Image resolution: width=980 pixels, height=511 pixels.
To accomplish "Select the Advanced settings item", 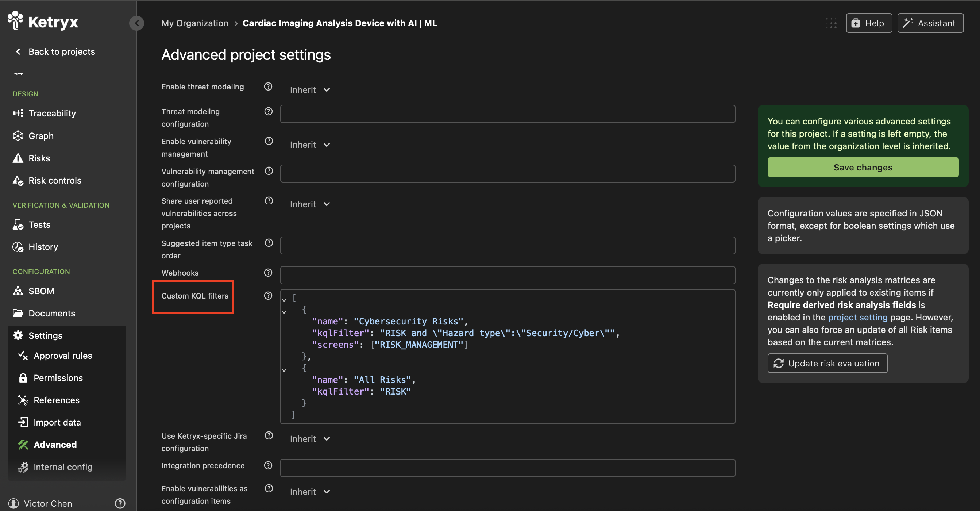I will (47, 445).
